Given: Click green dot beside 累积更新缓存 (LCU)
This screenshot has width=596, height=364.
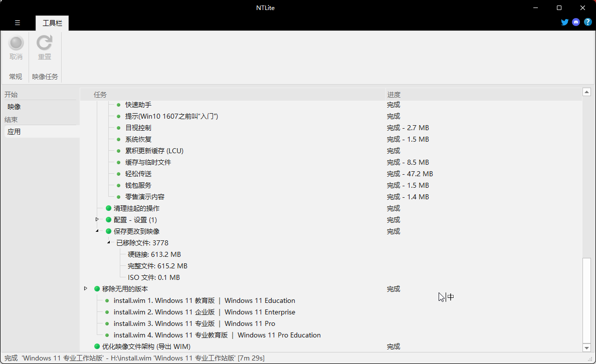Looking at the screenshot, I should click(119, 151).
